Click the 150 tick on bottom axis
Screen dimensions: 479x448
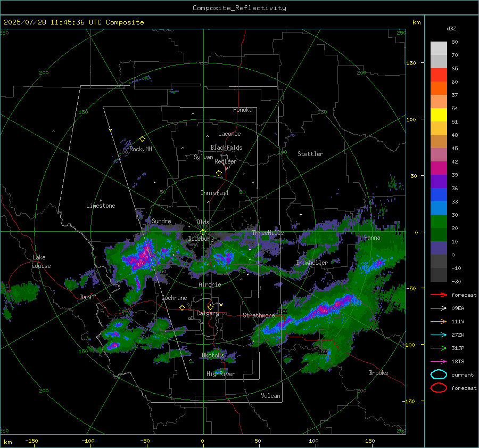tap(370, 441)
